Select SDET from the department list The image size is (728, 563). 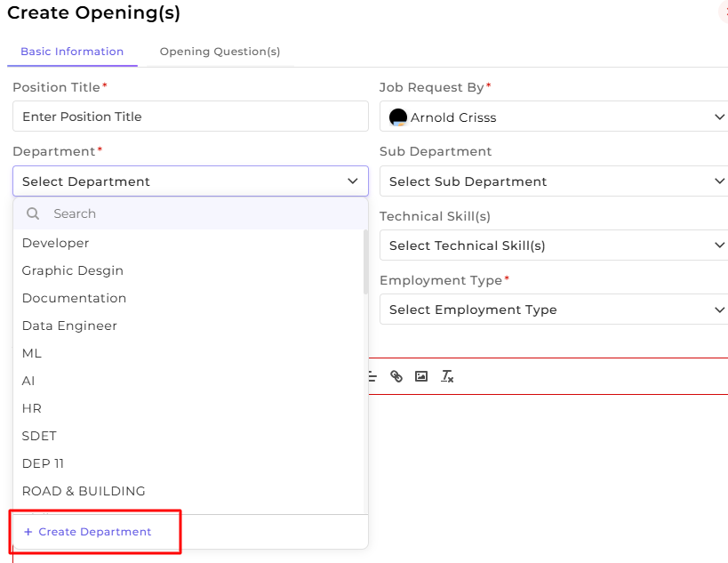pos(188,436)
